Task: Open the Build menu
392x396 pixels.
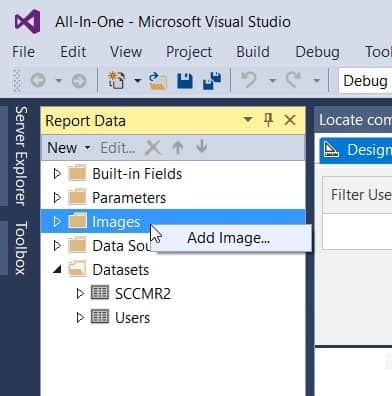Action: click(253, 52)
